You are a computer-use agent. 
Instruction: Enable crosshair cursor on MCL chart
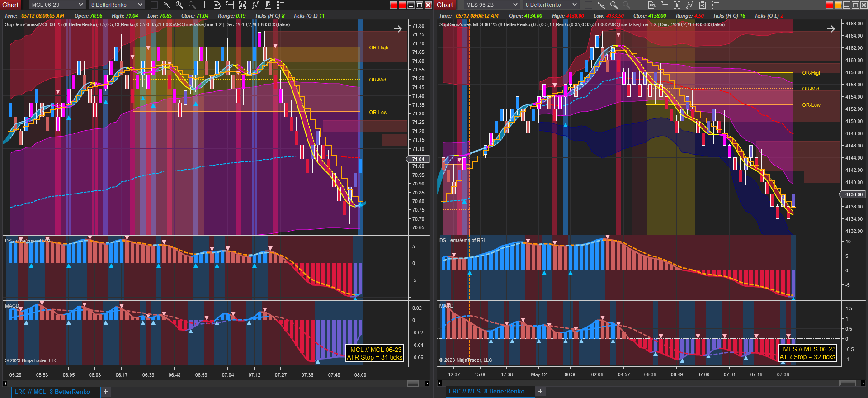[204, 5]
